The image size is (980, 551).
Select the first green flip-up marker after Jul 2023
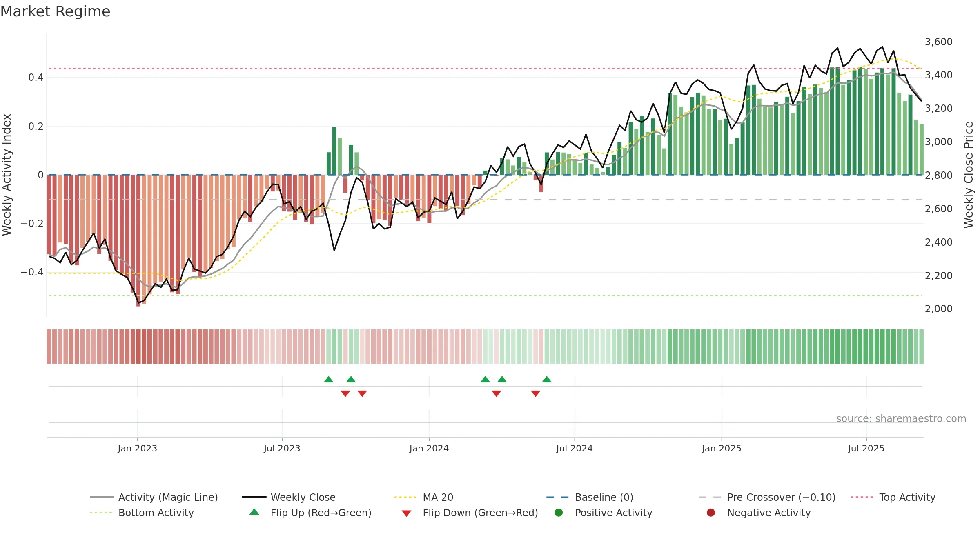click(x=329, y=379)
